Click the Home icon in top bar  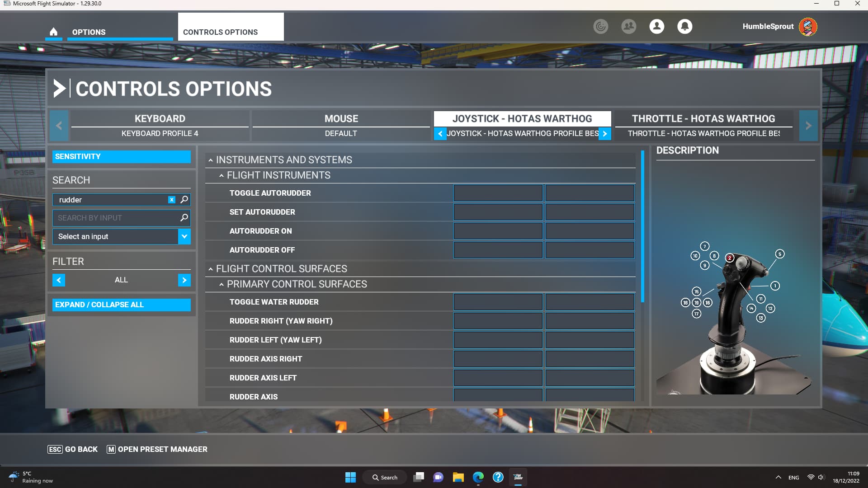point(53,32)
